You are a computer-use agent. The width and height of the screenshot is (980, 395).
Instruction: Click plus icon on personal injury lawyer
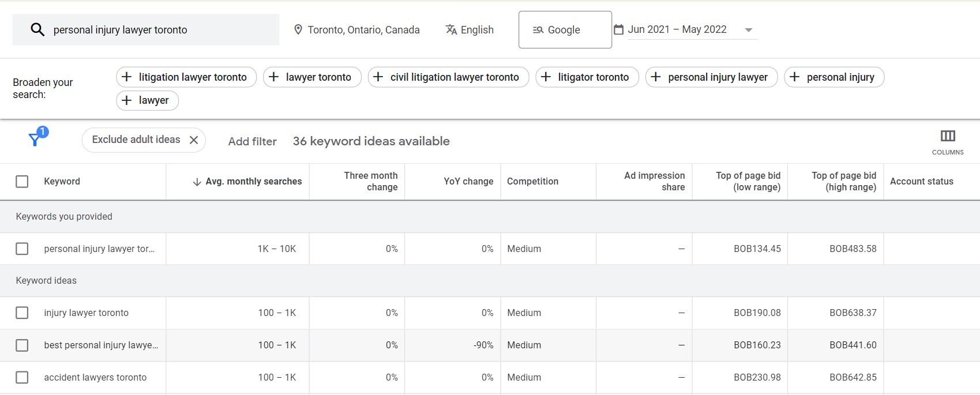coord(656,77)
